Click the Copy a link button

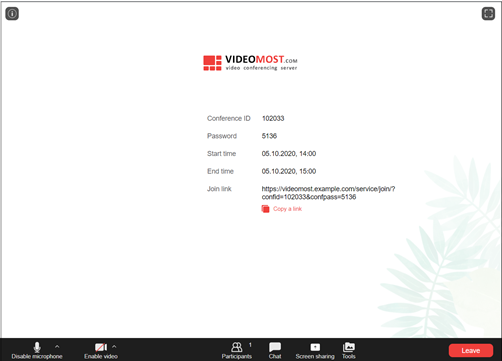point(282,209)
